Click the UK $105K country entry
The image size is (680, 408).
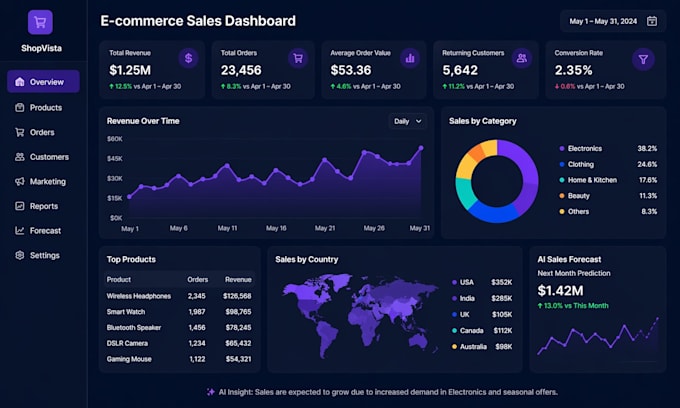482,314
